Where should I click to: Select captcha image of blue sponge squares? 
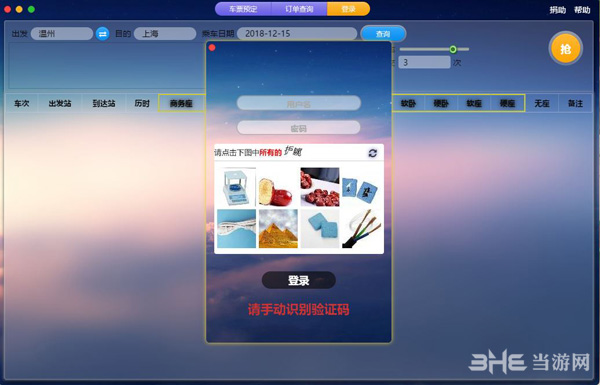click(x=320, y=228)
